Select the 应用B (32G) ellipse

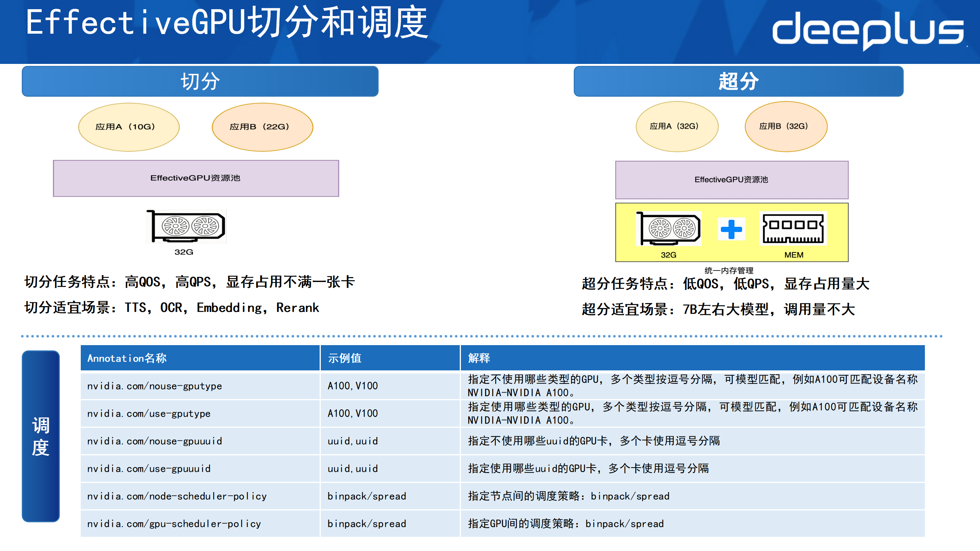click(x=786, y=126)
